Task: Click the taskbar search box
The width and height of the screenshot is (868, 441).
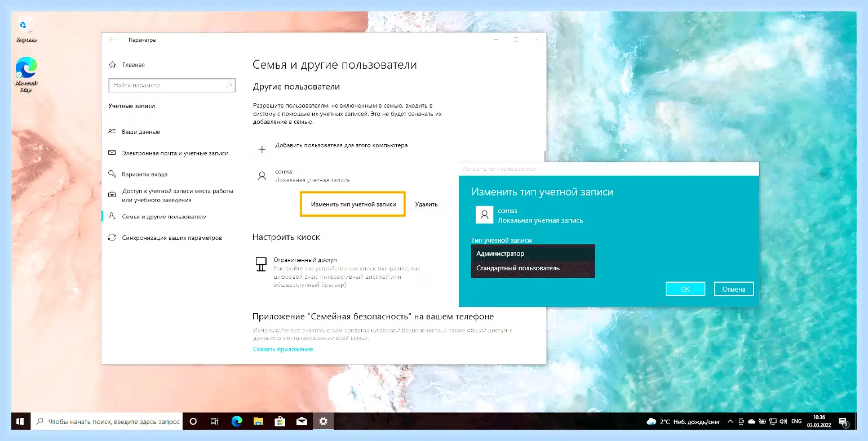Action: (107, 421)
